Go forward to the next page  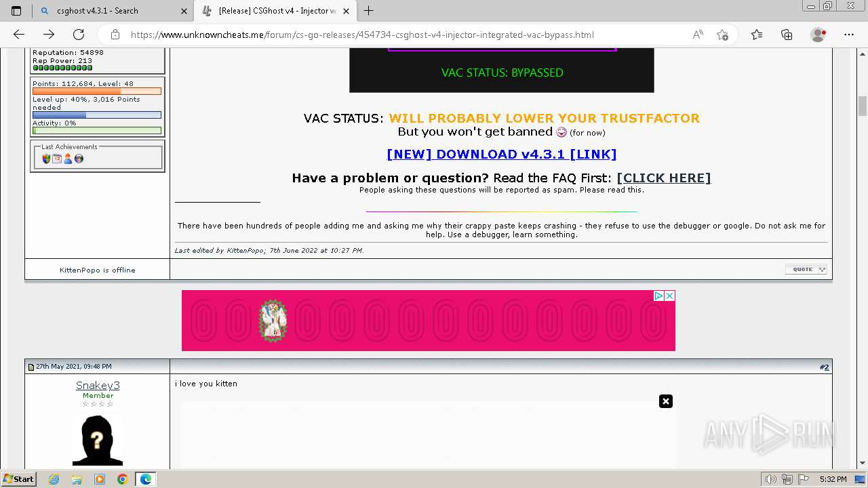coord(49,35)
